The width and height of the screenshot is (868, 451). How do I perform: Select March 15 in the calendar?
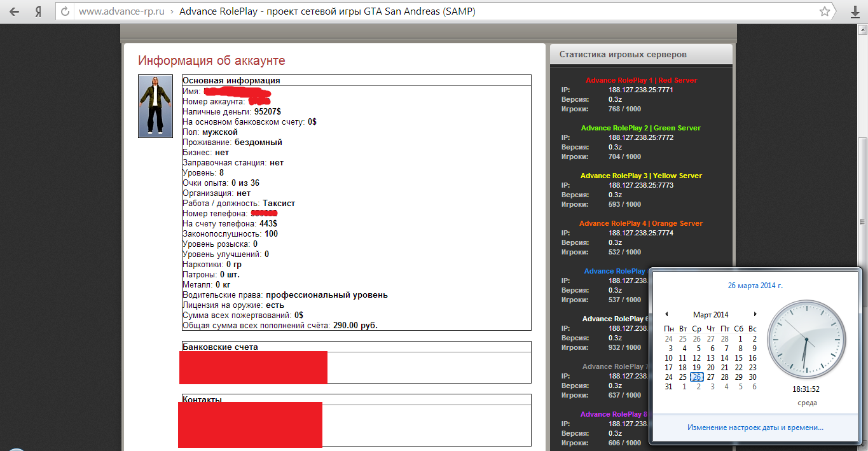[738, 358]
